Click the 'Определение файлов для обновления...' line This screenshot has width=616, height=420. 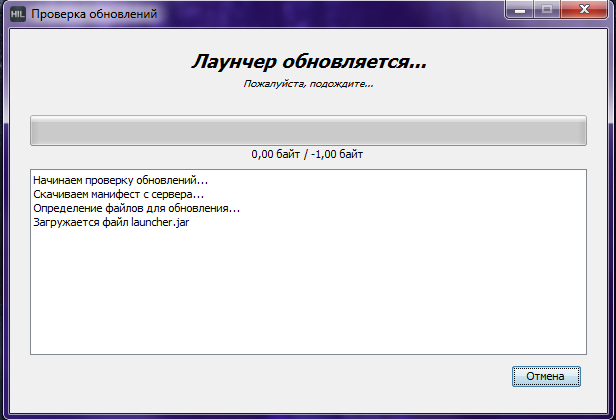pos(136,208)
